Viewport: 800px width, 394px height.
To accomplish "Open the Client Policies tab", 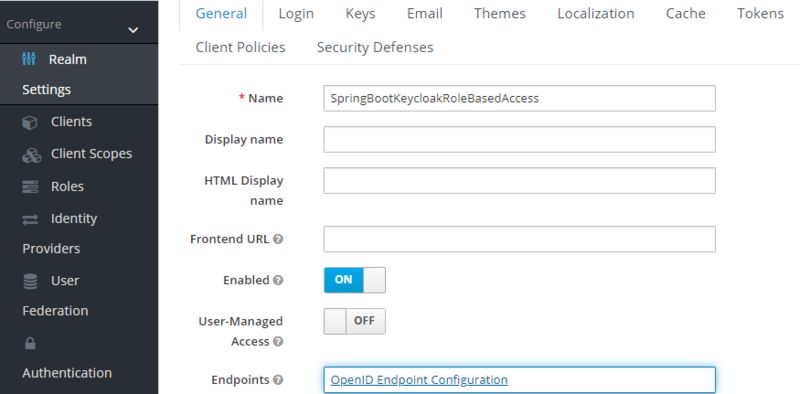I will coord(240,47).
